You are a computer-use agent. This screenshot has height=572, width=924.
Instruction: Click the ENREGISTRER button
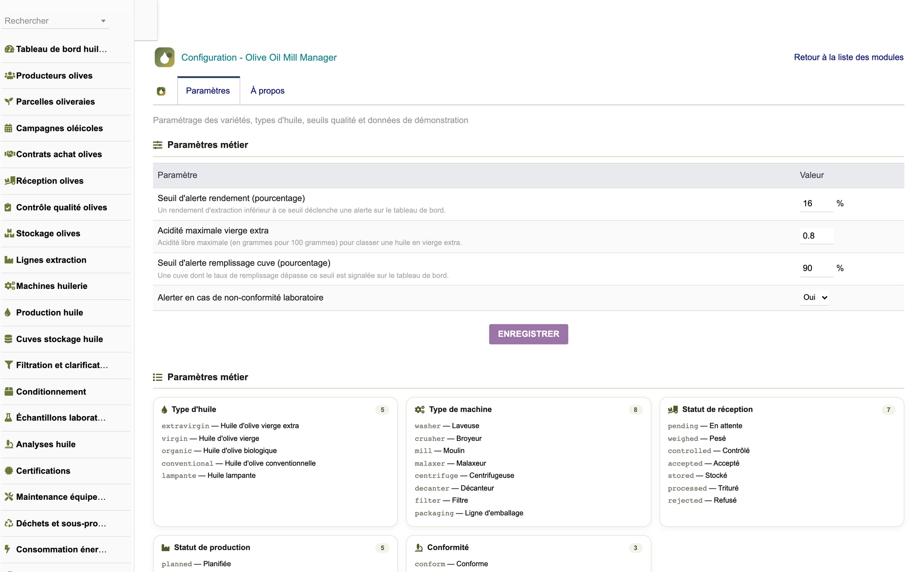point(528,334)
